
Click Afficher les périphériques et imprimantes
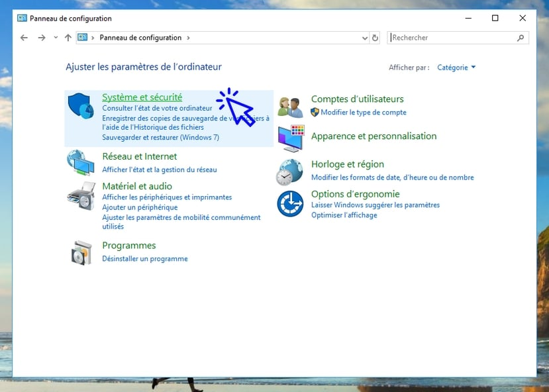click(x=167, y=197)
